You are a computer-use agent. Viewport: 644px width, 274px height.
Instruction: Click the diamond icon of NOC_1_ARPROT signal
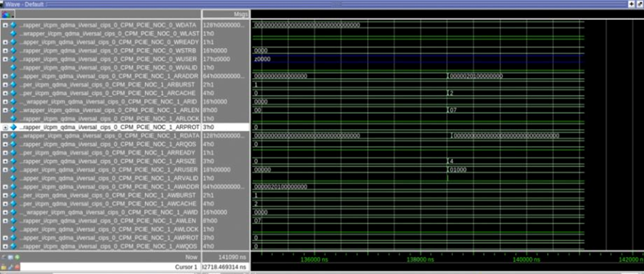[x=13, y=127]
